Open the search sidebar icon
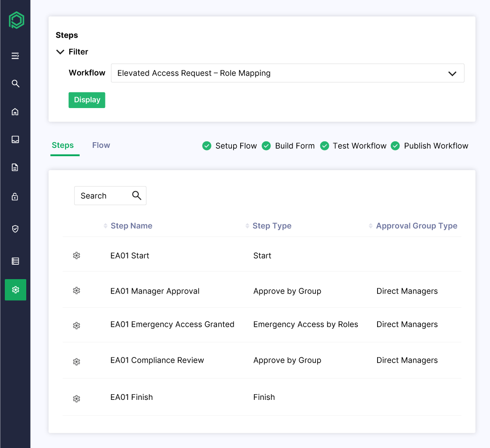 click(15, 84)
